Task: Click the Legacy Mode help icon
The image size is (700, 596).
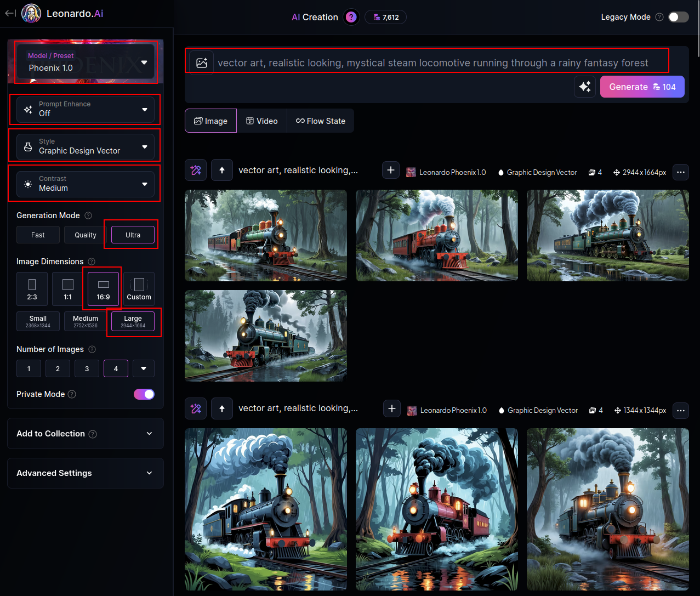Action: (x=659, y=17)
